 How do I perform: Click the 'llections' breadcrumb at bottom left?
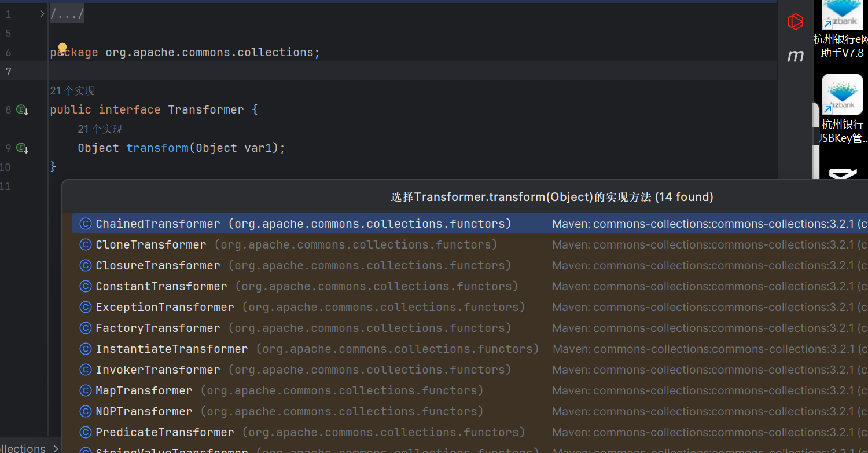23,448
